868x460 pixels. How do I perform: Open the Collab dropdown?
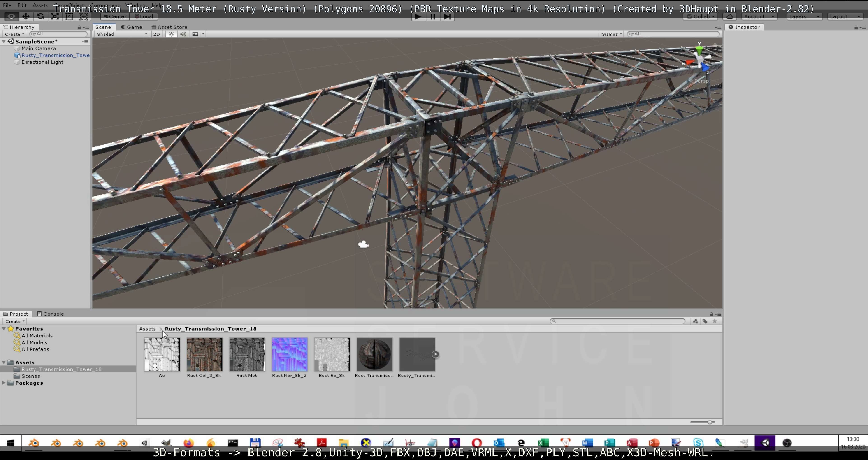pos(701,16)
